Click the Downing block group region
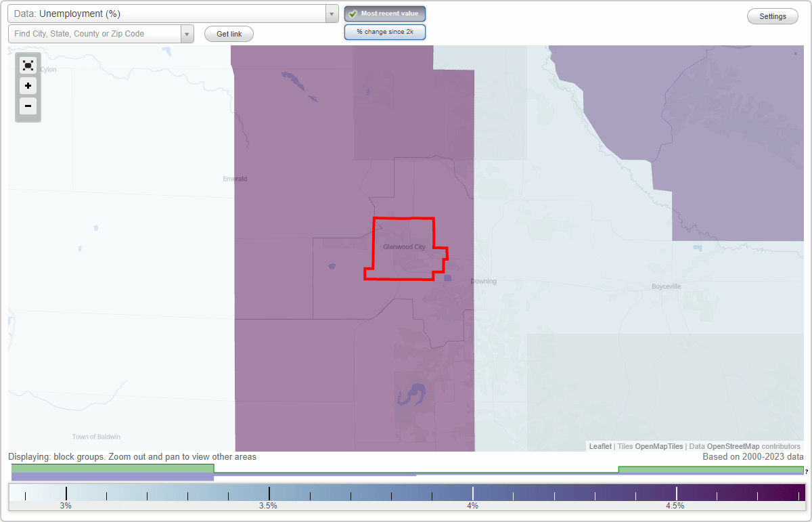812x522 pixels. click(483, 281)
